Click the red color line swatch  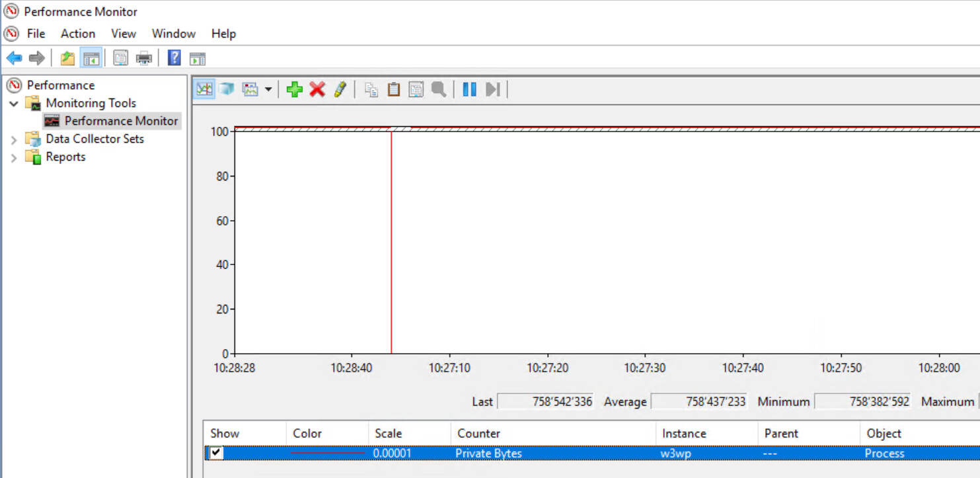click(328, 454)
